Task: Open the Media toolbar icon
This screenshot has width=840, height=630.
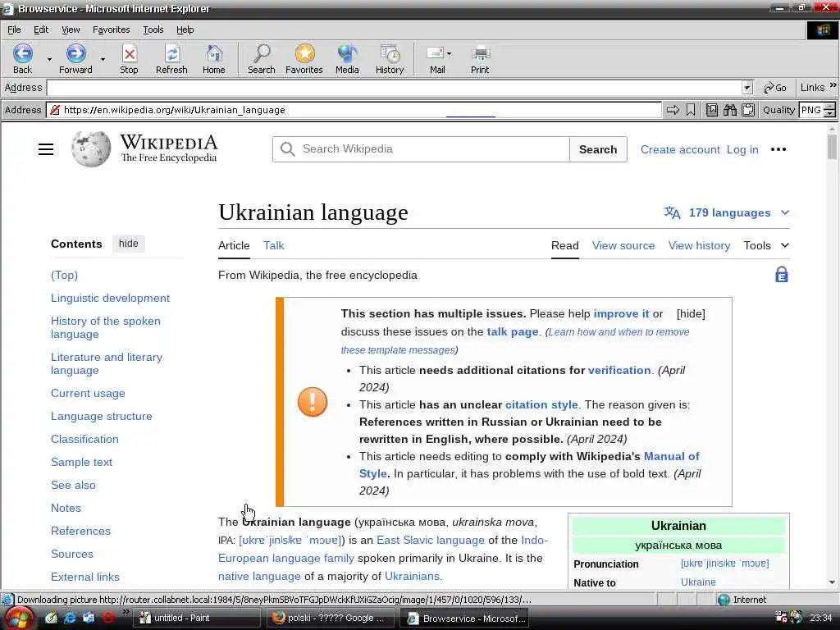Action: click(x=347, y=54)
